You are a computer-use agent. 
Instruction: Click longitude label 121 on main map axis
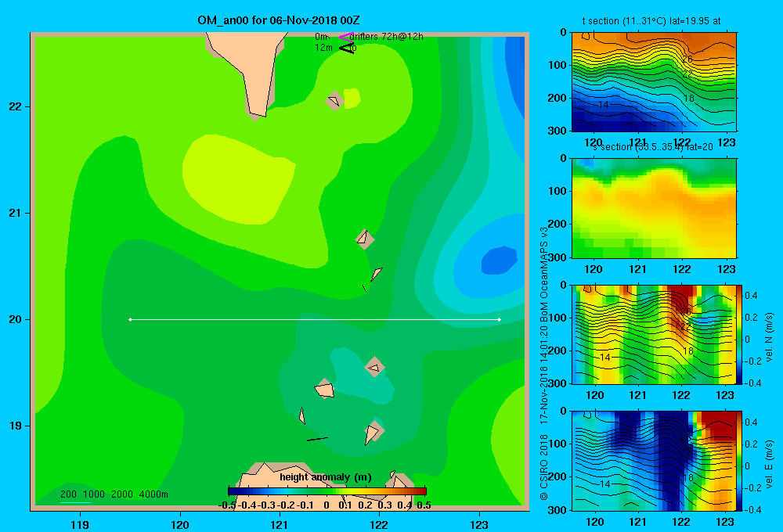tap(280, 524)
